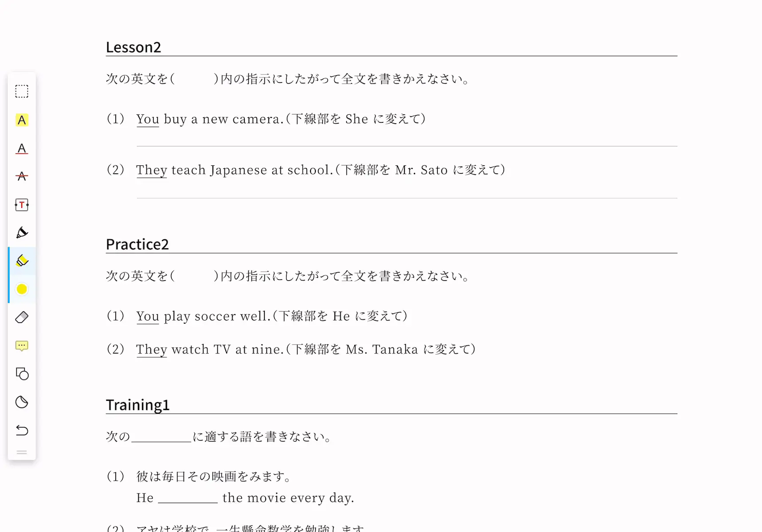Viewport: 762px width, 532px height.
Task: Open the shapes tool
Action: [x=22, y=374]
